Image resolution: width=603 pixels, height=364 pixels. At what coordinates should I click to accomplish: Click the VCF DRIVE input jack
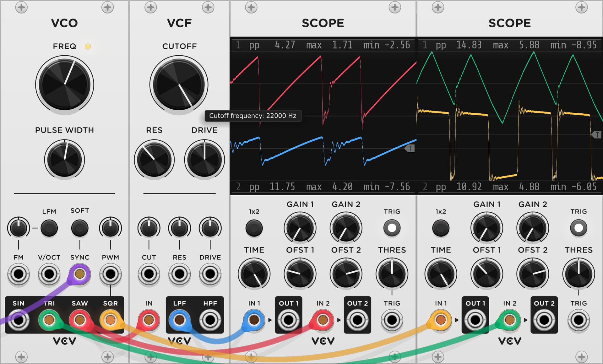tap(210, 274)
